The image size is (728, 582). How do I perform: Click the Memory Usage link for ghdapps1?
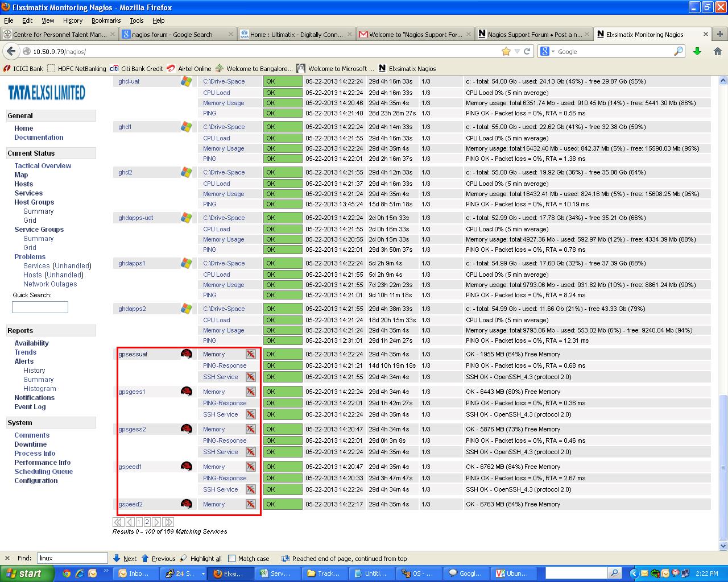224,285
